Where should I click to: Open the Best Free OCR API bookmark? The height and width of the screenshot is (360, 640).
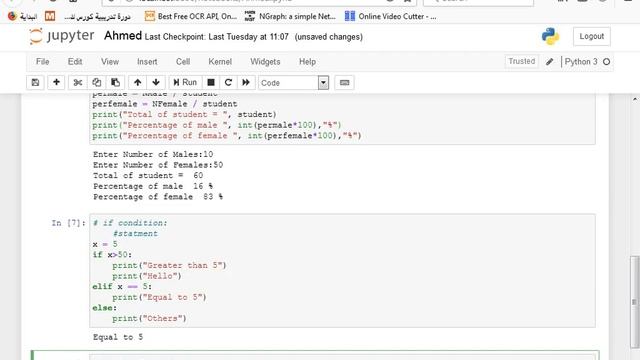click(191, 16)
